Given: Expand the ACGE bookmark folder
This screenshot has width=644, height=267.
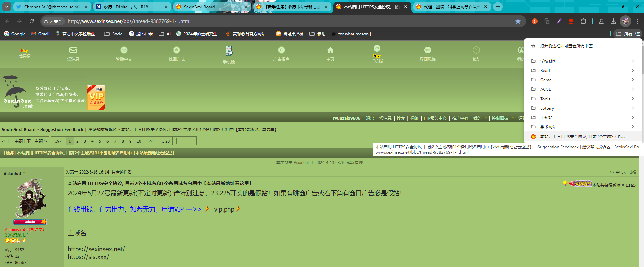Looking at the screenshot, I should point(583,89).
